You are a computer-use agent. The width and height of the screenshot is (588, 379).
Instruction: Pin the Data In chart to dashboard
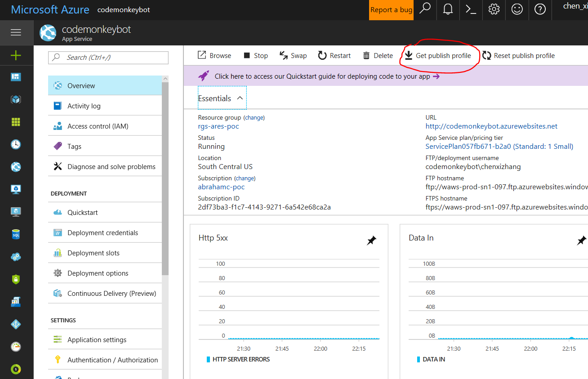581,241
